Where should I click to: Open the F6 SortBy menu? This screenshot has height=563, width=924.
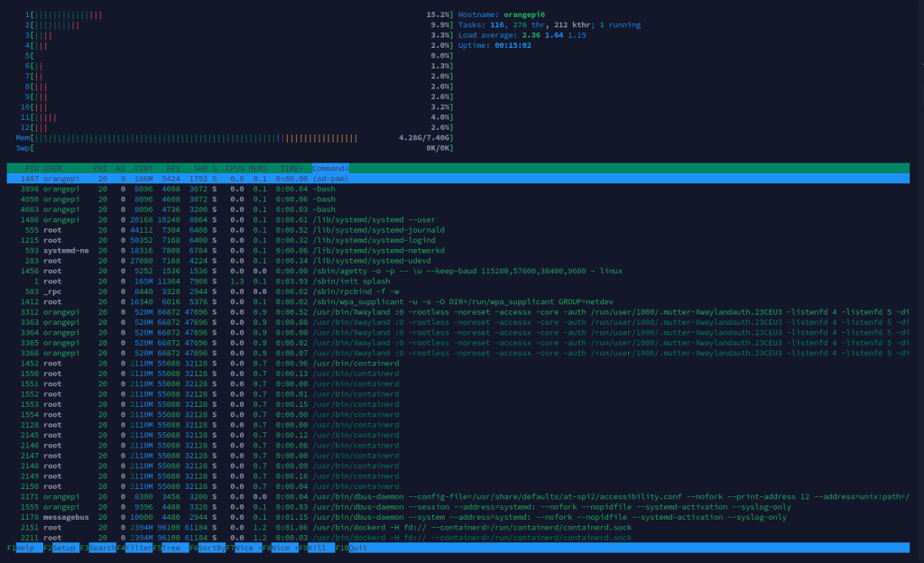[208, 548]
